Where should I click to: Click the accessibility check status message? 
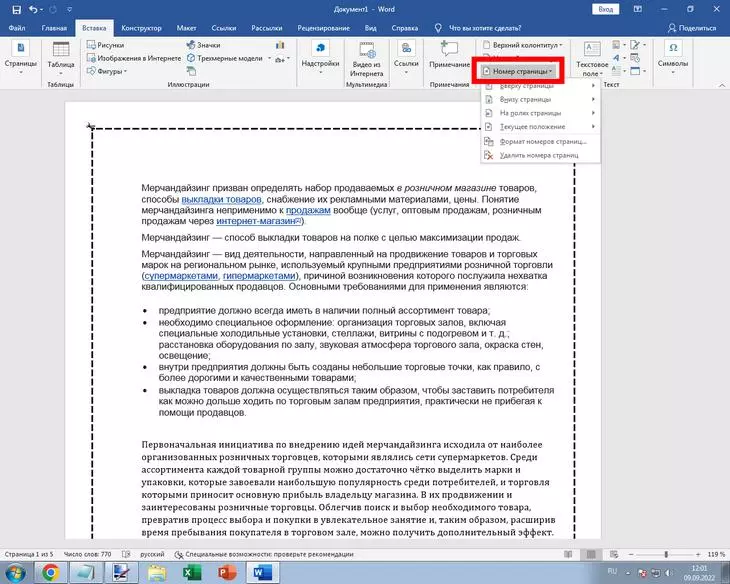tap(264, 554)
